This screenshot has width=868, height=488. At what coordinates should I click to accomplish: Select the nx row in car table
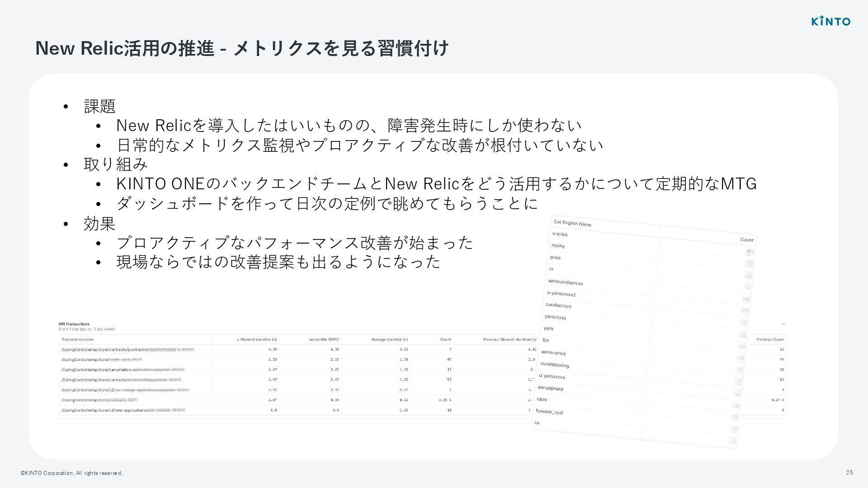[635, 432]
